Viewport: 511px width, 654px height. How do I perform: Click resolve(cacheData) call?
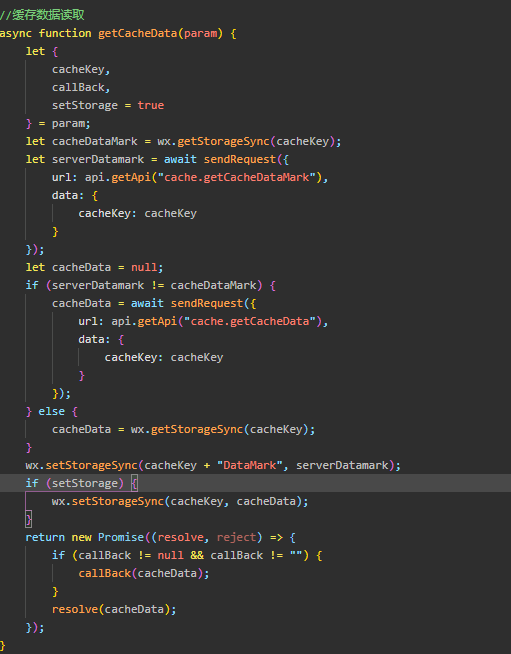[111, 609]
